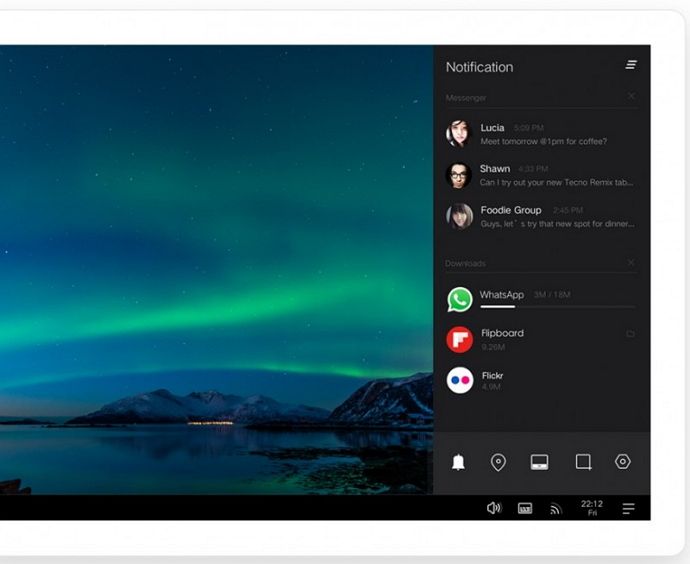Image resolution: width=690 pixels, height=564 pixels.
Task: Tap the screen display icon in panel
Action: (x=540, y=462)
